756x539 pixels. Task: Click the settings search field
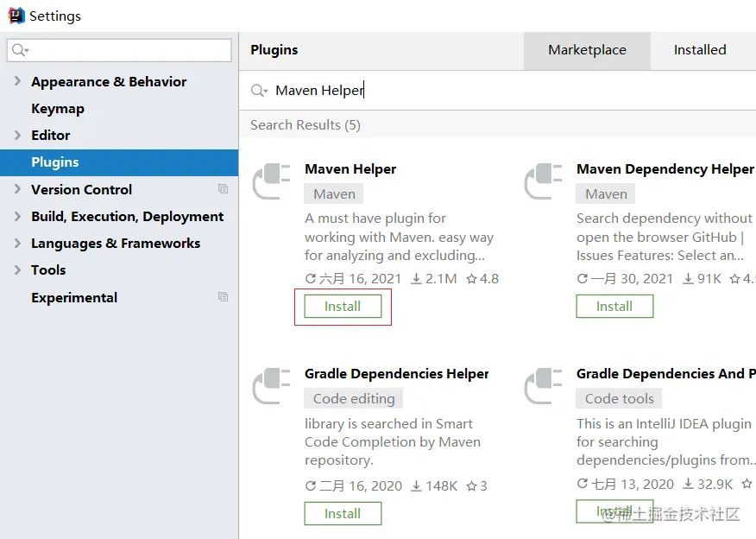[x=120, y=50]
